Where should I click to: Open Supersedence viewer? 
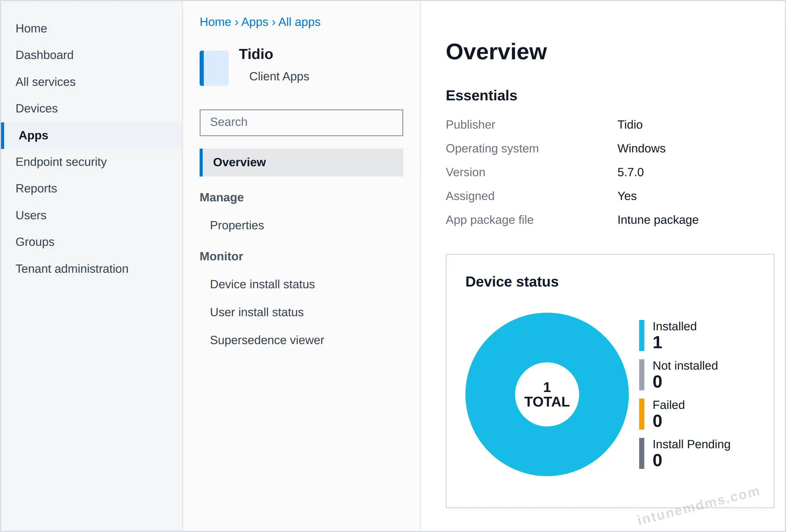267,340
